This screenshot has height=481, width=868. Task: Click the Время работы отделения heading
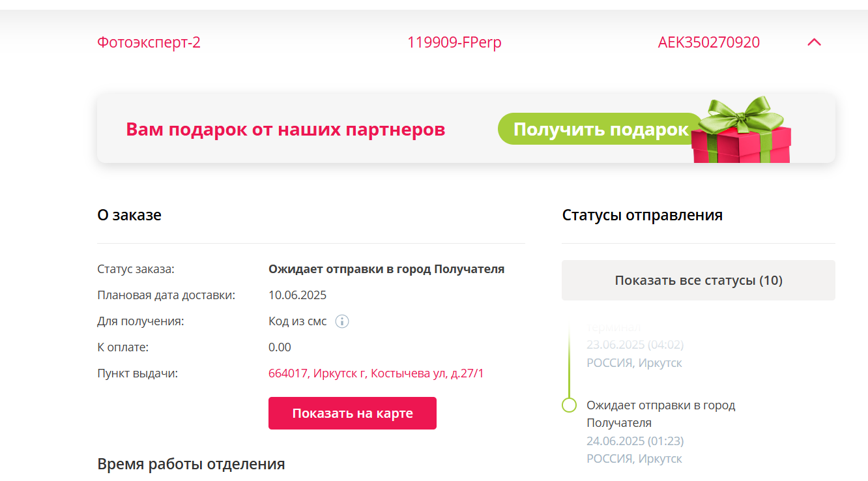tap(191, 464)
